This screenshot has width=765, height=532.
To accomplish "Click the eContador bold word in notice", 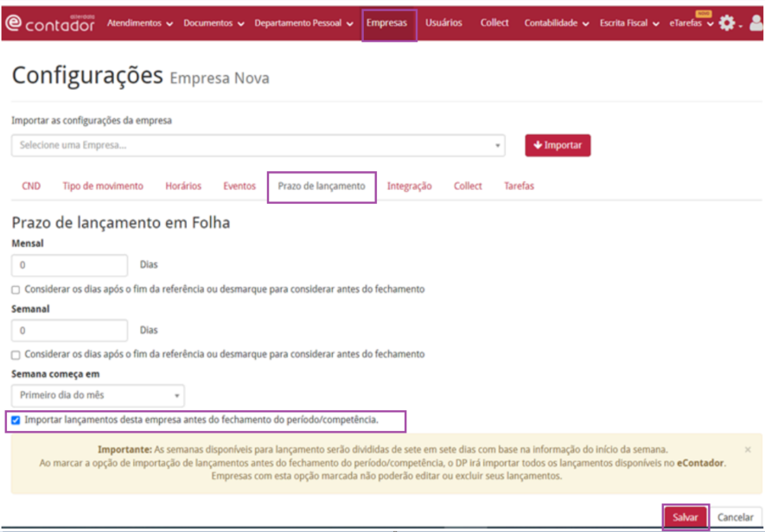I will (x=700, y=463).
